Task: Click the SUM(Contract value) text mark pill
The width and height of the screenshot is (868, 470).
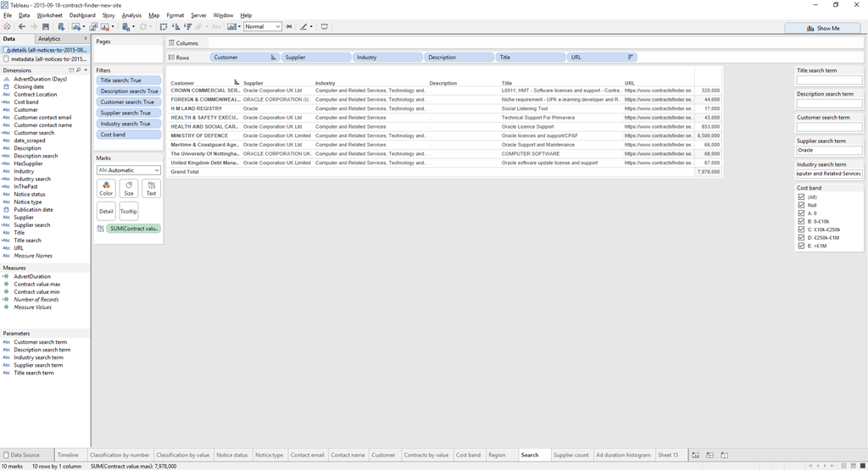Action: [x=133, y=229]
